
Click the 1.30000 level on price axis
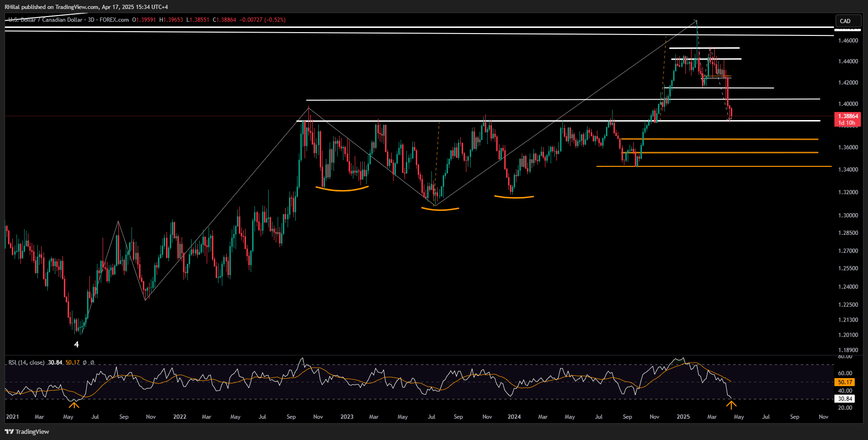[848, 216]
